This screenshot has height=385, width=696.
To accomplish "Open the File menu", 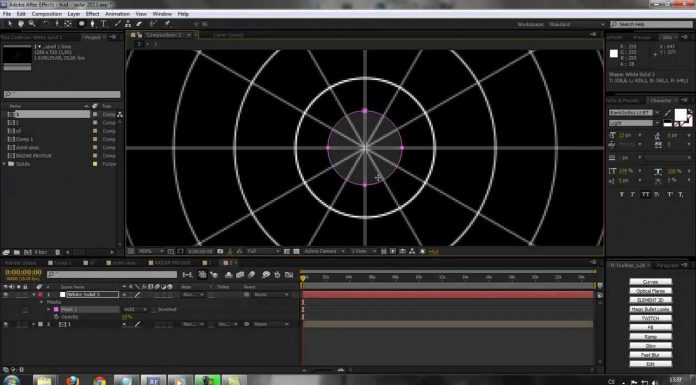I will (x=7, y=14).
